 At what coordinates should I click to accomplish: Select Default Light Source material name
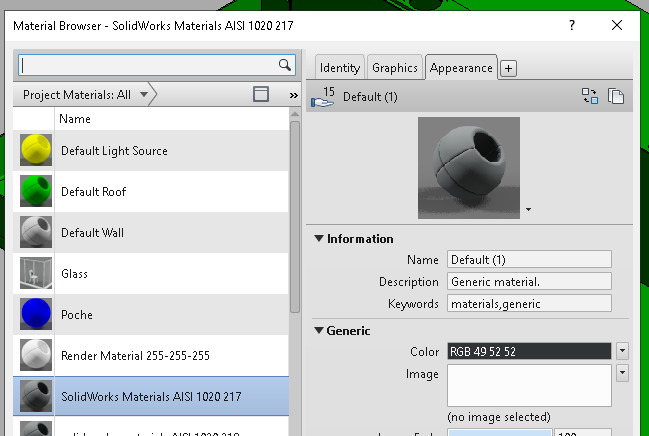pyautogui.click(x=114, y=151)
